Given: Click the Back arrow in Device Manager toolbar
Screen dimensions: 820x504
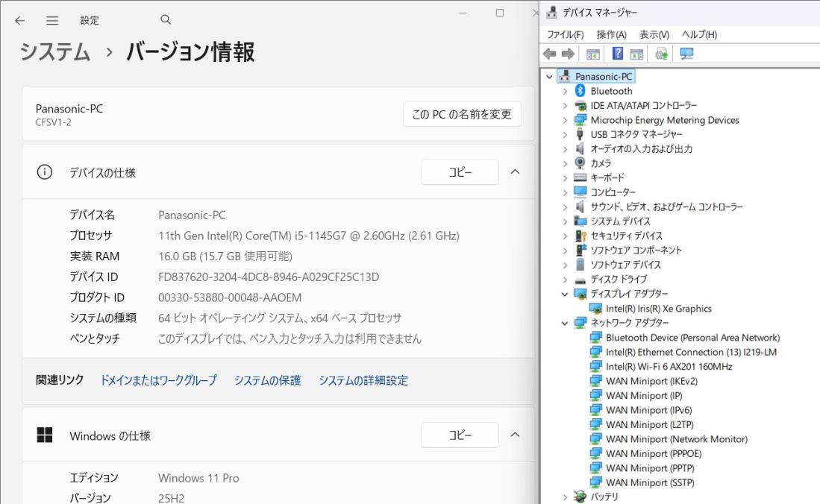Looking at the screenshot, I should click(550, 54).
